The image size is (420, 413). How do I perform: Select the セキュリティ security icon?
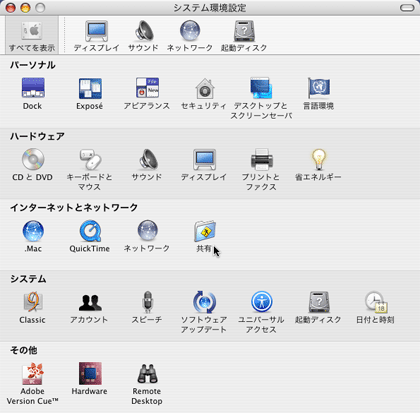pos(204,88)
